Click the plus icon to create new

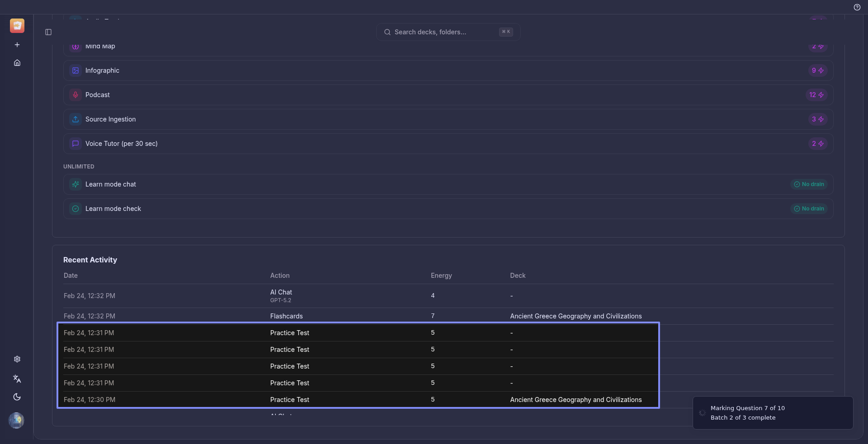(x=17, y=45)
